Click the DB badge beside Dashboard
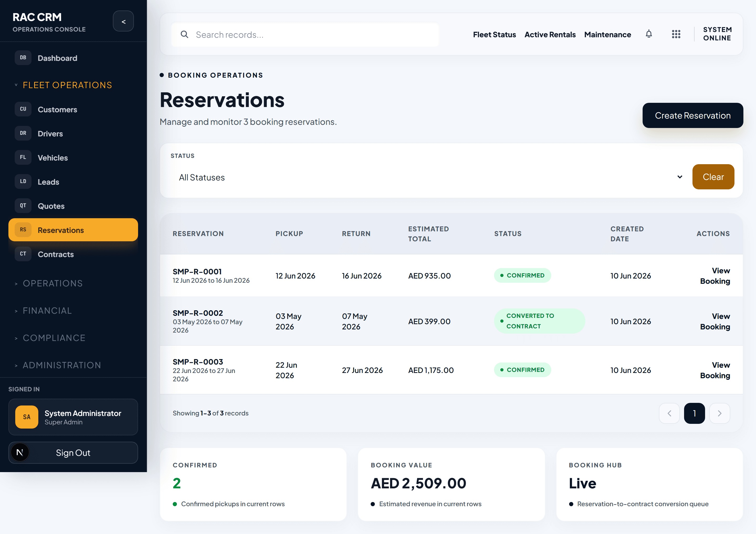This screenshot has width=756, height=534. tap(23, 58)
